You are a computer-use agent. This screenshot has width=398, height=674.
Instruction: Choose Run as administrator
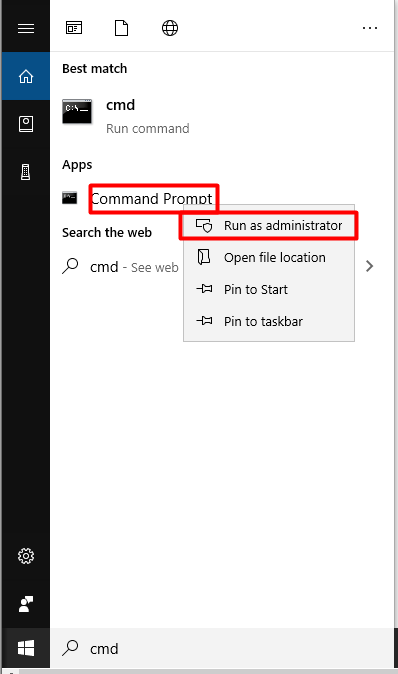click(x=269, y=225)
